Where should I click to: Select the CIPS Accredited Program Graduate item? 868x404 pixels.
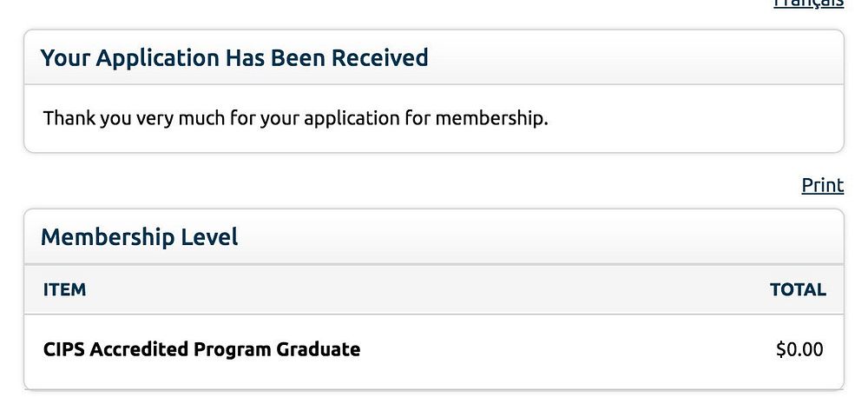click(x=201, y=349)
